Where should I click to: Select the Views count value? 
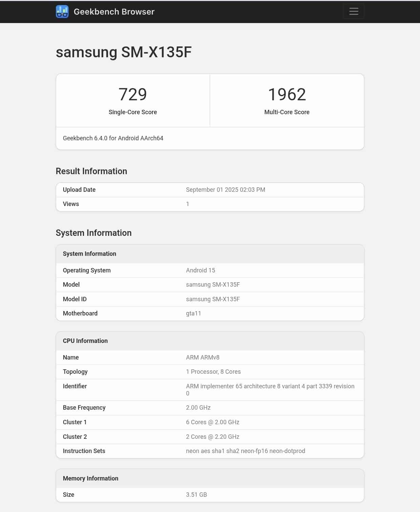tap(188, 204)
